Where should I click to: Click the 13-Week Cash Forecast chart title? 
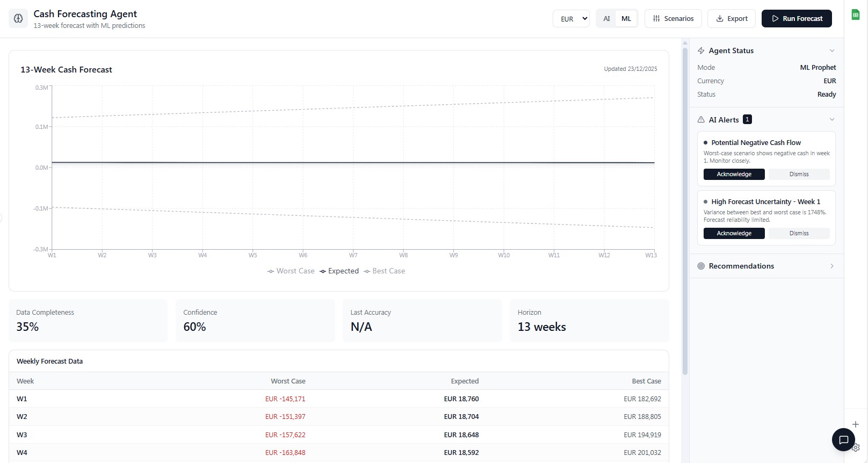tap(66, 69)
